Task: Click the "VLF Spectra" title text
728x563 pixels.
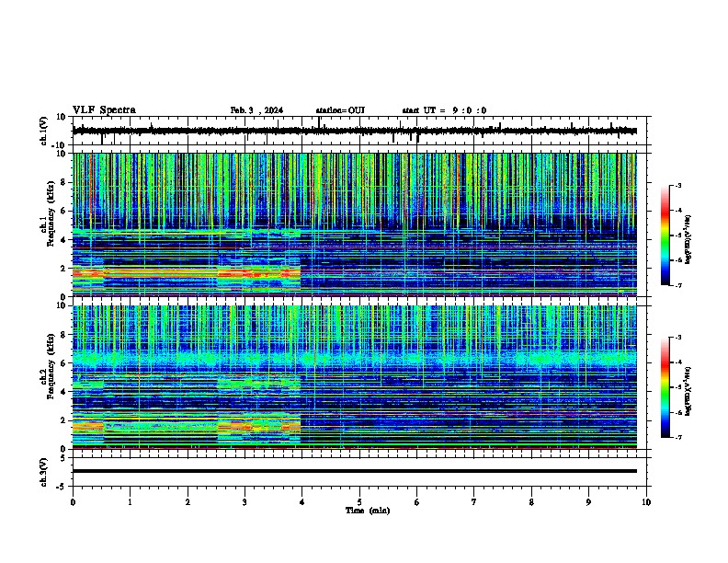Action: pos(104,110)
